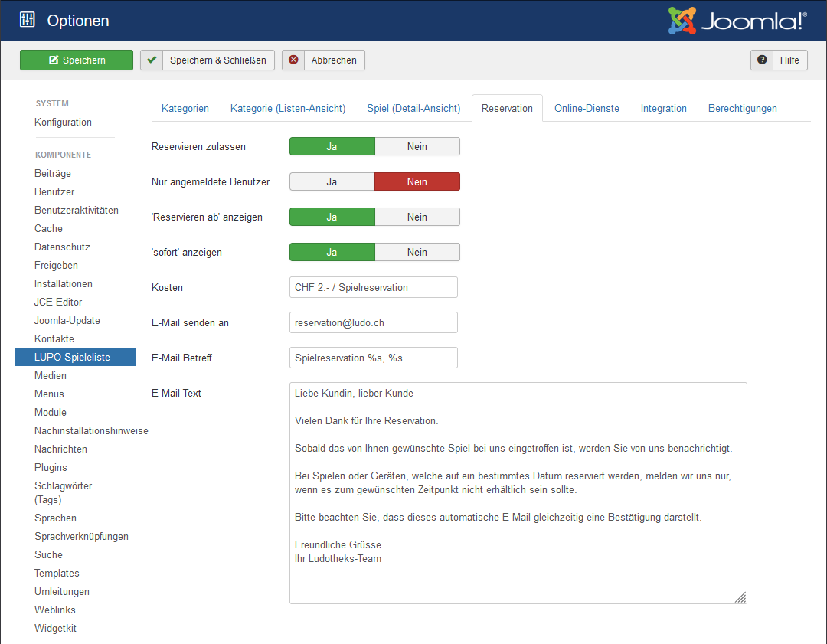
Task: Focus the E-Mail senden an field
Action: click(x=374, y=323)
